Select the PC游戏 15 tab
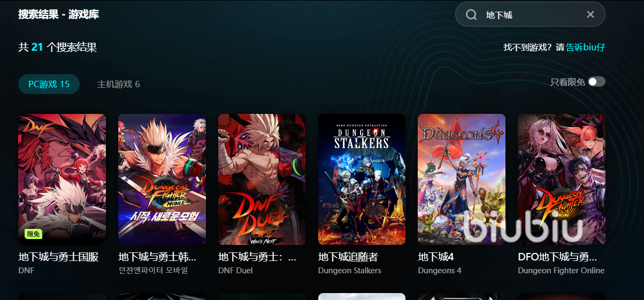Viewport: 644px width, 300px height. [49, 84]
